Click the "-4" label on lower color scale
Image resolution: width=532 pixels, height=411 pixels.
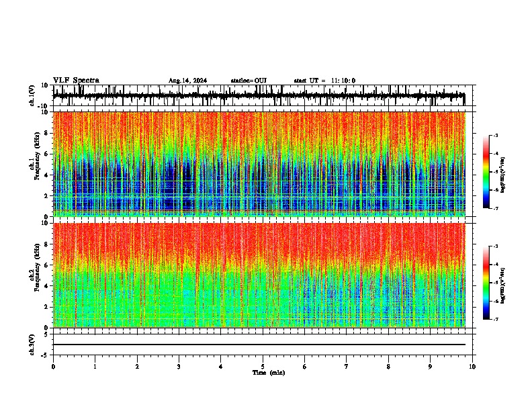495,264
